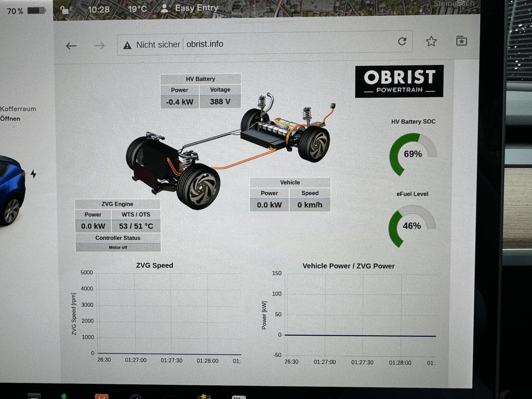Bookmark page with the star icon

click(x=431, y=41)
